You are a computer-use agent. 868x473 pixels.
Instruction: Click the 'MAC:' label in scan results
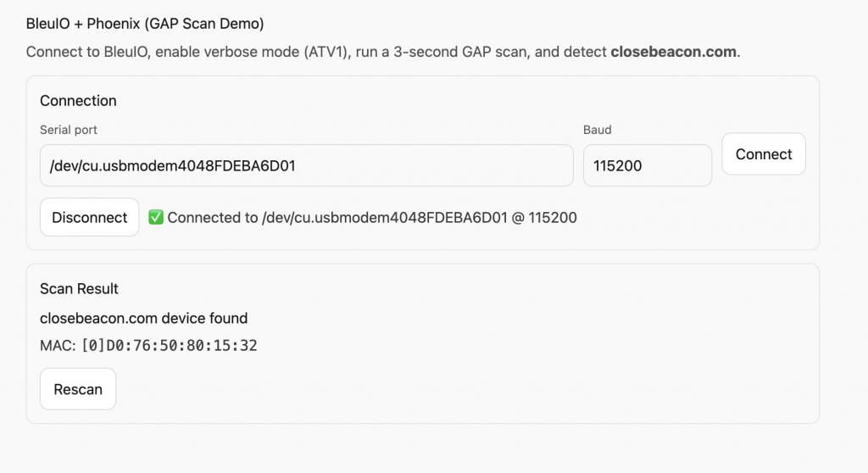click(58, 346)
